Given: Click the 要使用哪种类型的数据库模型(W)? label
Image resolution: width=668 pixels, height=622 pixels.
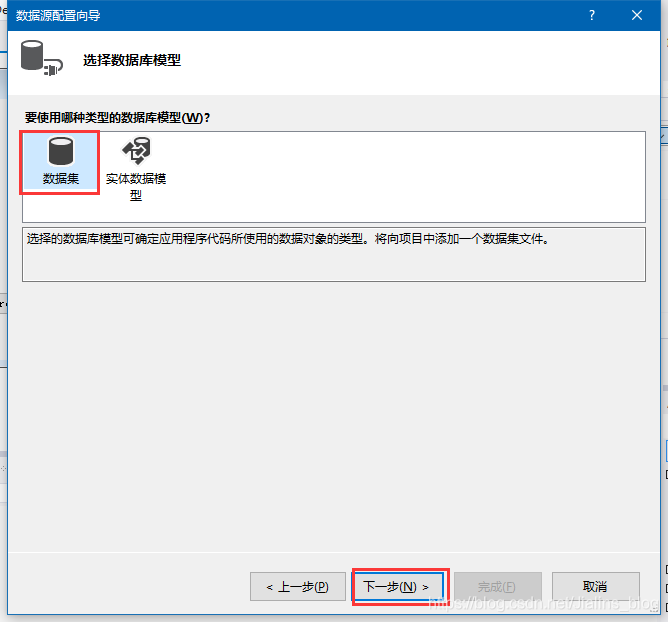Looking at the screenshot, I should [118, 118].
